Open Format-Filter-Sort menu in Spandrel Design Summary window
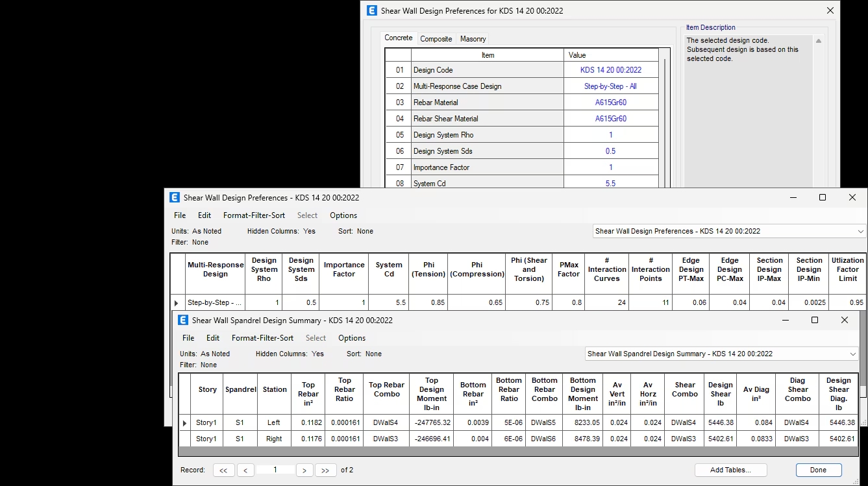868x486 pixels. click(262, 338)
